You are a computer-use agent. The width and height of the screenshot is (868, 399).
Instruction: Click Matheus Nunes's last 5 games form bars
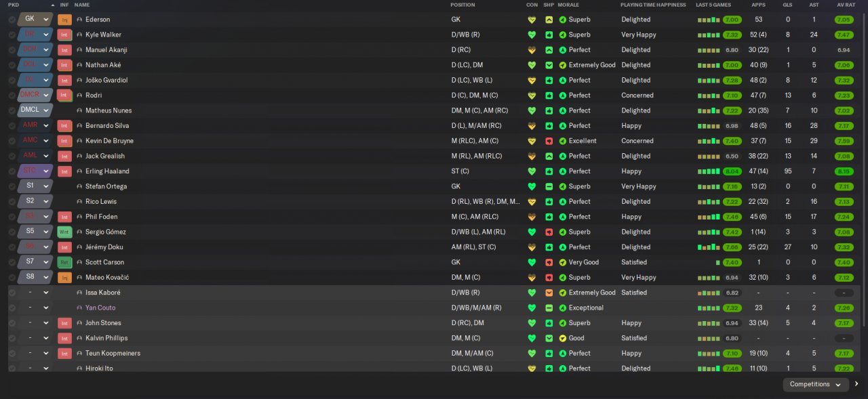(x=709, y=110)
